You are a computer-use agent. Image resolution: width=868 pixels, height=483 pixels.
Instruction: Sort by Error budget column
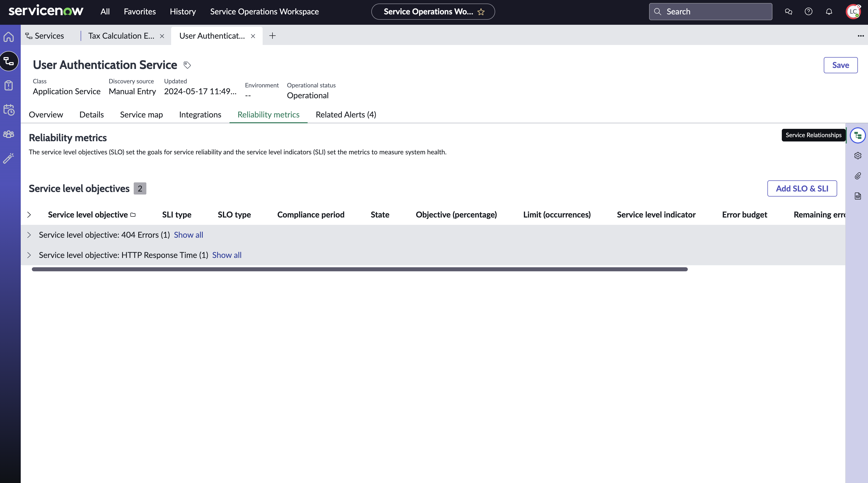tap(744, 215)
